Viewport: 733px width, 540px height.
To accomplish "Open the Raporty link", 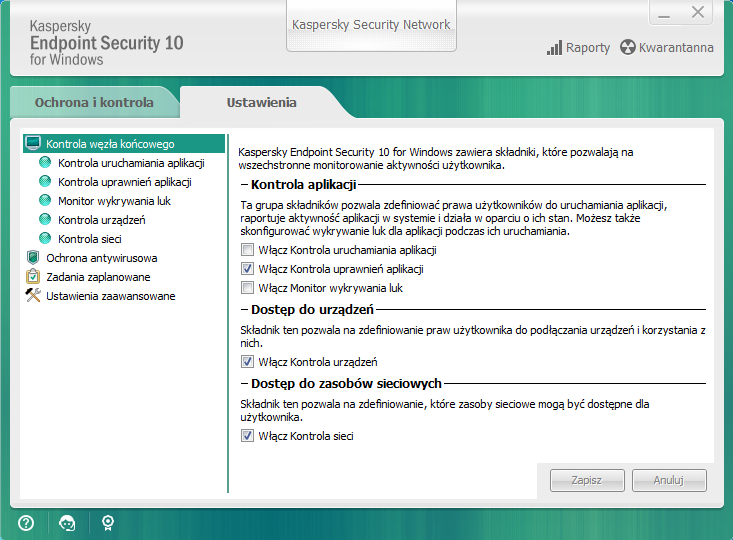I will click(x=588, y=48).
